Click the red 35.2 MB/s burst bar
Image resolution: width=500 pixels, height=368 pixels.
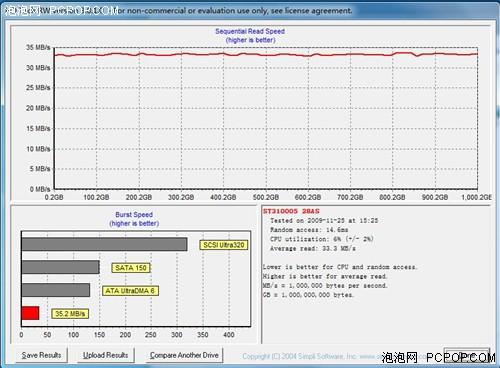pos(30,313)
